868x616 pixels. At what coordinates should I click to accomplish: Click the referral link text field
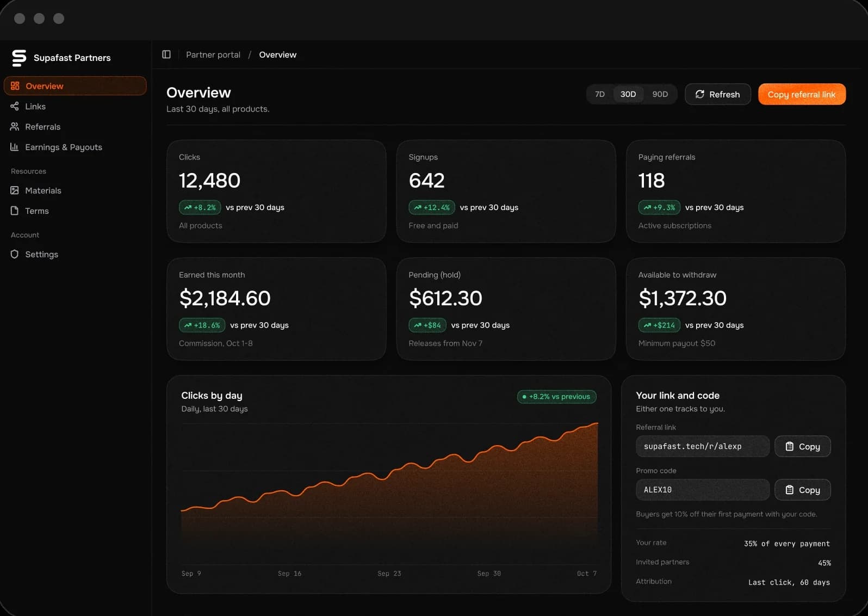pyautogui.click(x=703, y=446)
